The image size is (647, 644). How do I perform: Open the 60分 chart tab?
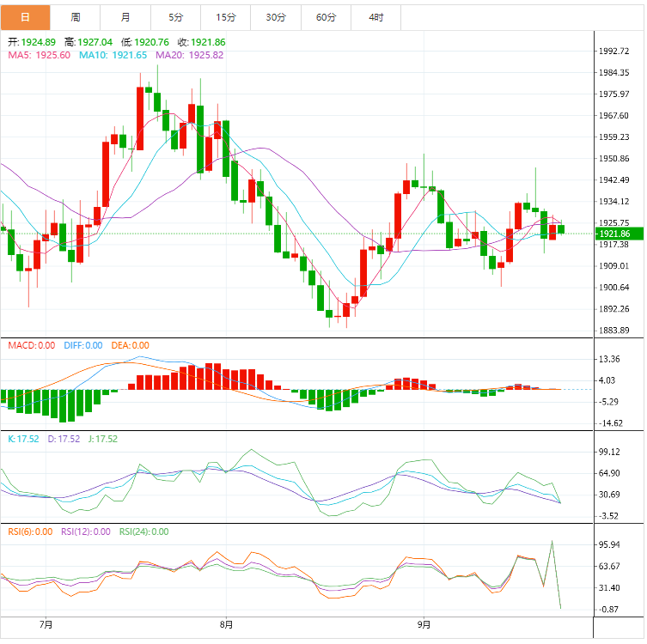326,17
